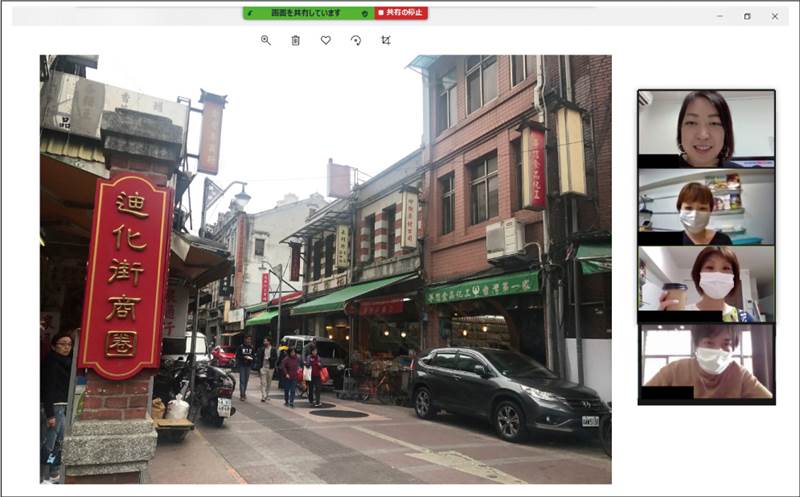Select the bottom participant in beige sweater
The image size is (800, 497).
(706, 362)
